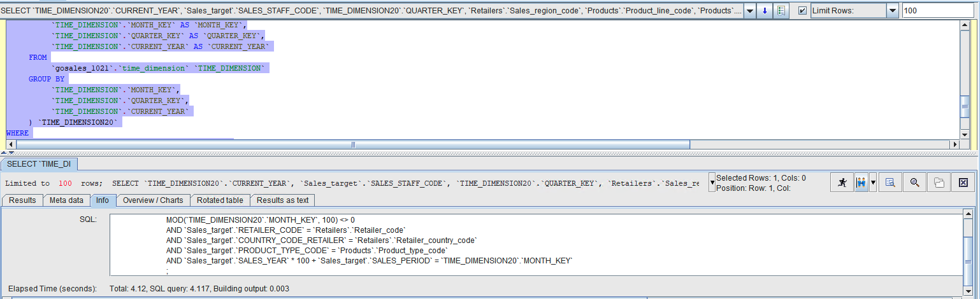Click the folders tab icon
Viewport: 980px width, 299px height.
(x=939, y=183)
